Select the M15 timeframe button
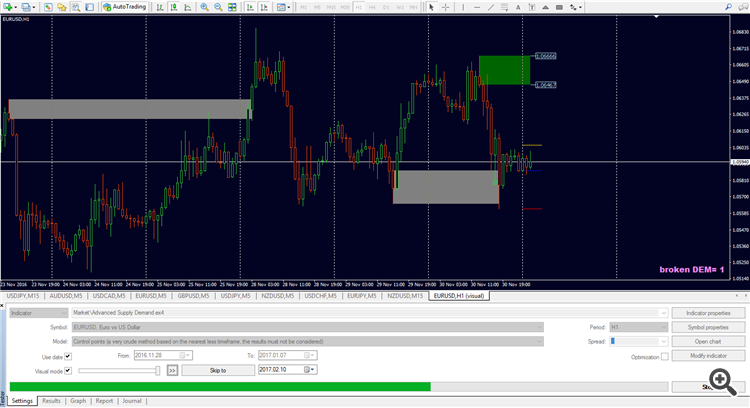Viewport: 750px width, 408px height. click(x=331, y=7)
